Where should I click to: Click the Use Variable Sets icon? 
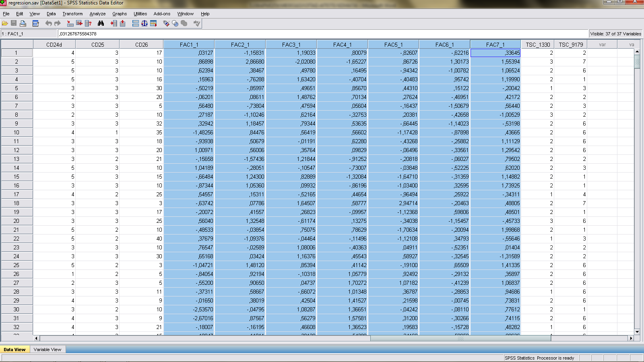pyautogui.click(x=175, y=23)
